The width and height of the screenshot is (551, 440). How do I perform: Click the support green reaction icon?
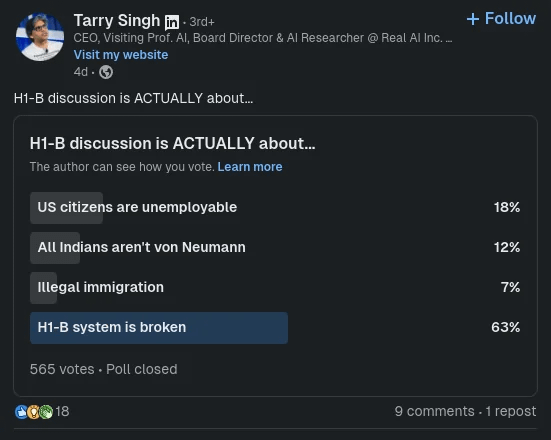click(46, 412)
